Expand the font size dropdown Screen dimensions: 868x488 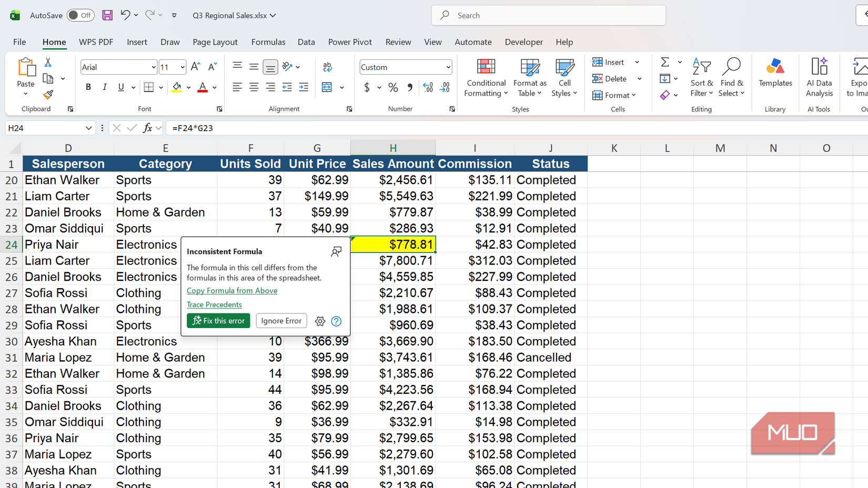183,67
